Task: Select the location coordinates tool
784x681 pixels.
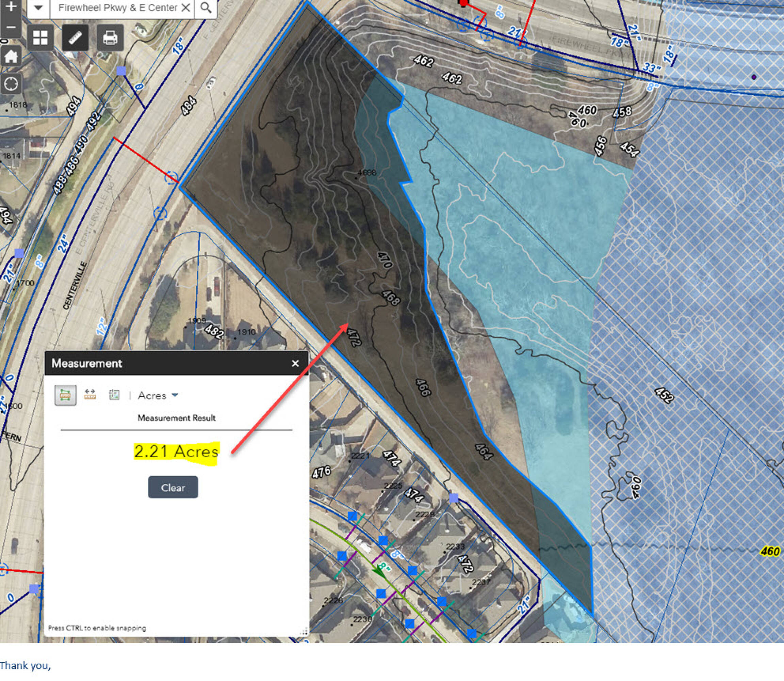Action: 114,395
